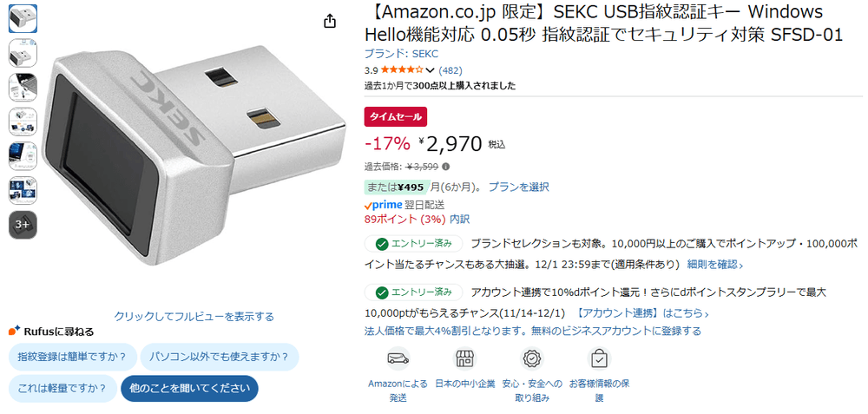Click 他のことを聞いてください button
868x414 pixels.
click(x=189, y=388)
